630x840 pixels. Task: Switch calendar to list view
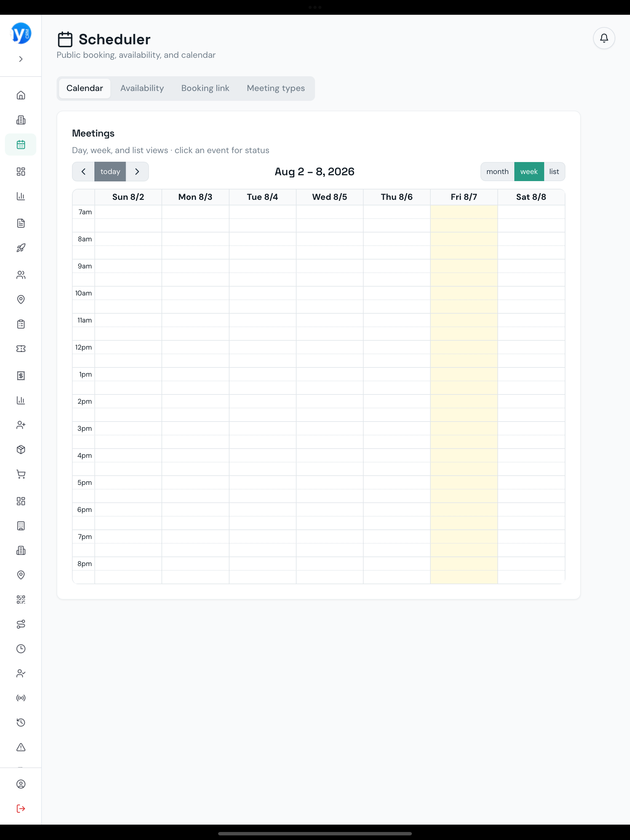coord(554,172)
